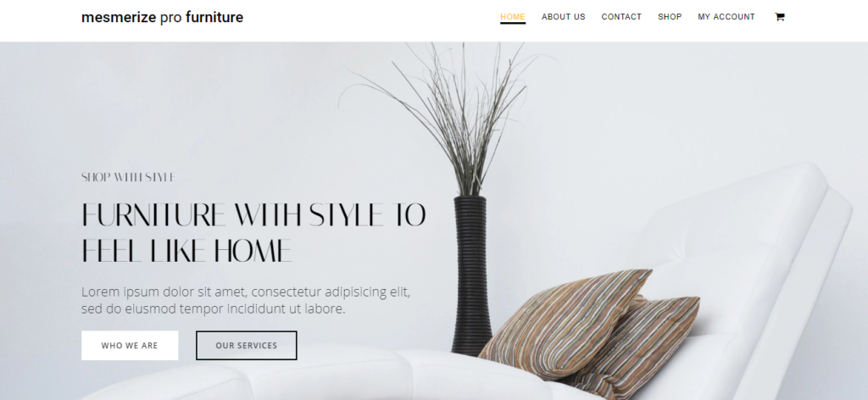
Task: Open the shopping cart icon
Action: point(780,17)
